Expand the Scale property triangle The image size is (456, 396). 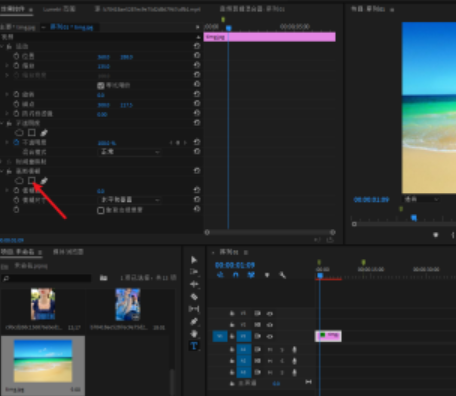pos(7,66)
